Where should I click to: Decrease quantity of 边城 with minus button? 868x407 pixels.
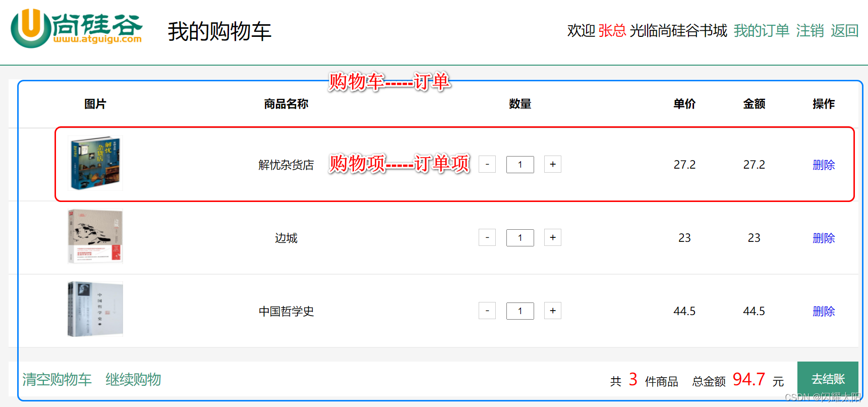(x=487, y=237)
